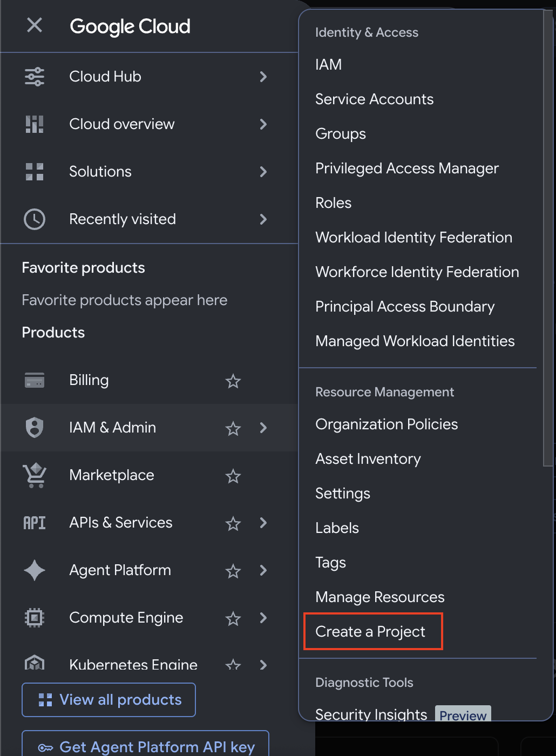Expand the IAM & Admin submenu arrow
This screenshot has width=556, height=756.
tap(263, 428)
